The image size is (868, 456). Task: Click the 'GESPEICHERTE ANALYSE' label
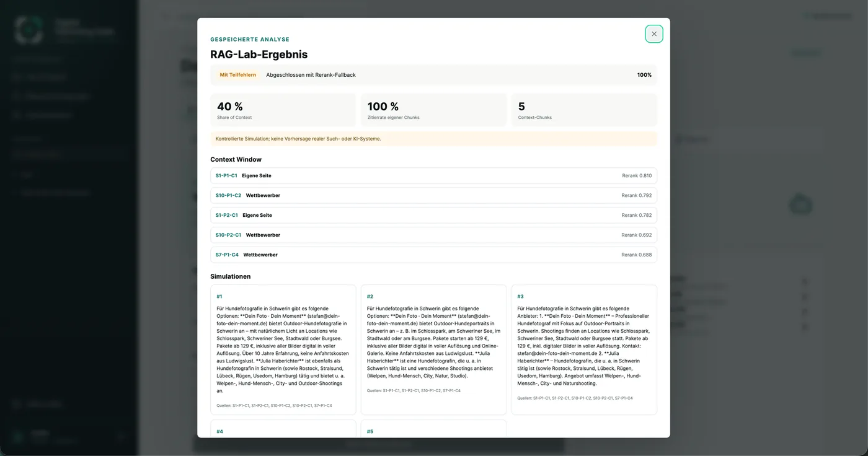pyautogui.click(x=250, y=39)
